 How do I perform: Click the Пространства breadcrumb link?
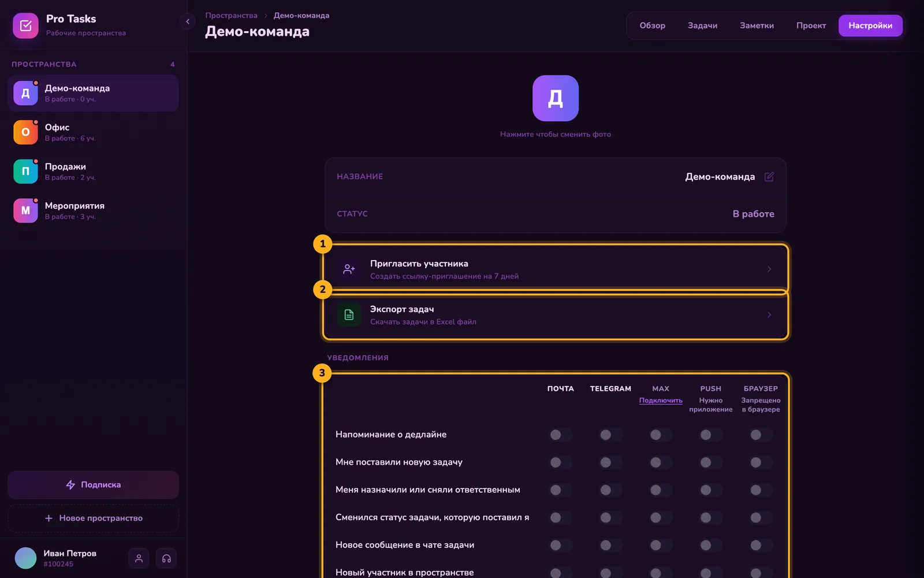point(231,16)
